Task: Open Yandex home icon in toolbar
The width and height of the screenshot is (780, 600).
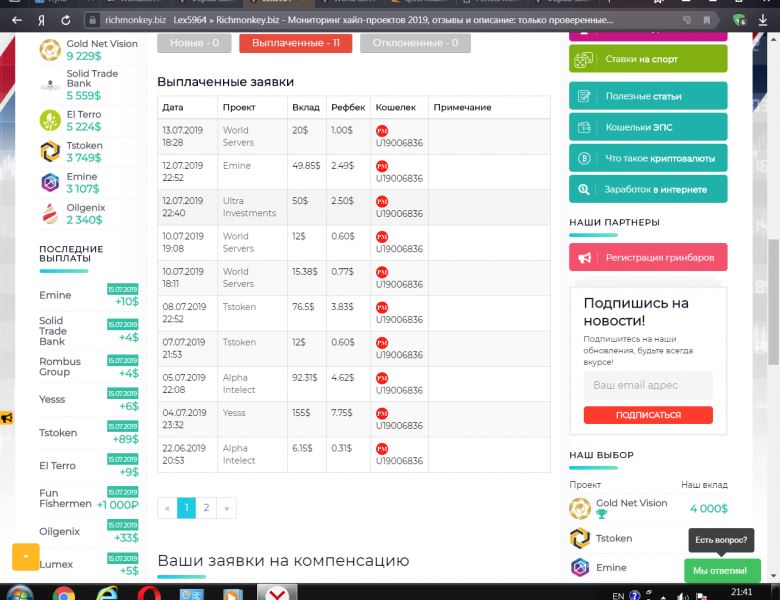Action: pyautogui.click(x=41, y=20)
